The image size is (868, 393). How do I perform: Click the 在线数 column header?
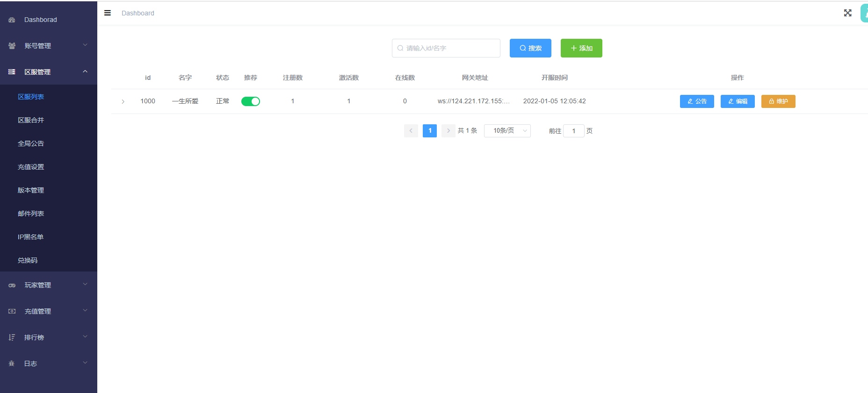tap(405, 78)
